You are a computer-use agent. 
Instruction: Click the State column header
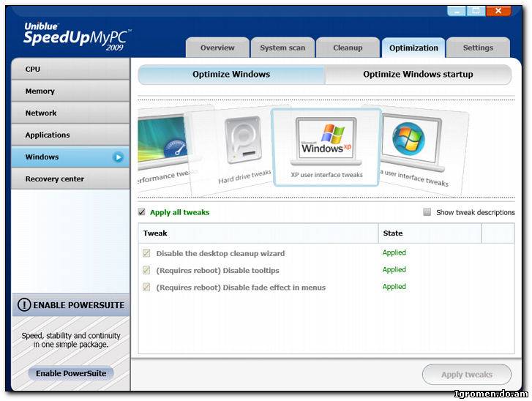pos(430,233)
